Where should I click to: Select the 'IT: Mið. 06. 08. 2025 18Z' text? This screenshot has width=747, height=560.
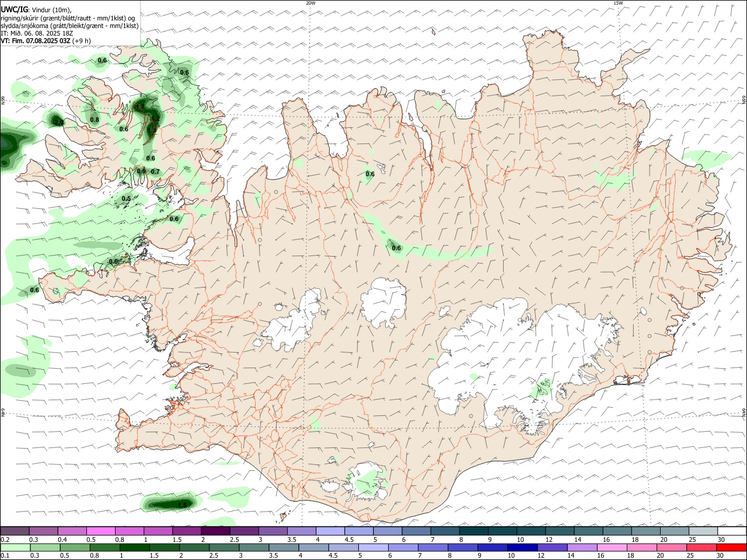click(x=37, y=33)
